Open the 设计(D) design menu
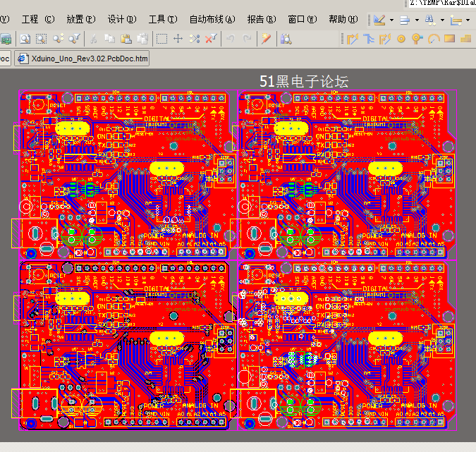Image resolution: width=476 pixels, height=452 pixels. pyautogui.click(x=122, y=20)
